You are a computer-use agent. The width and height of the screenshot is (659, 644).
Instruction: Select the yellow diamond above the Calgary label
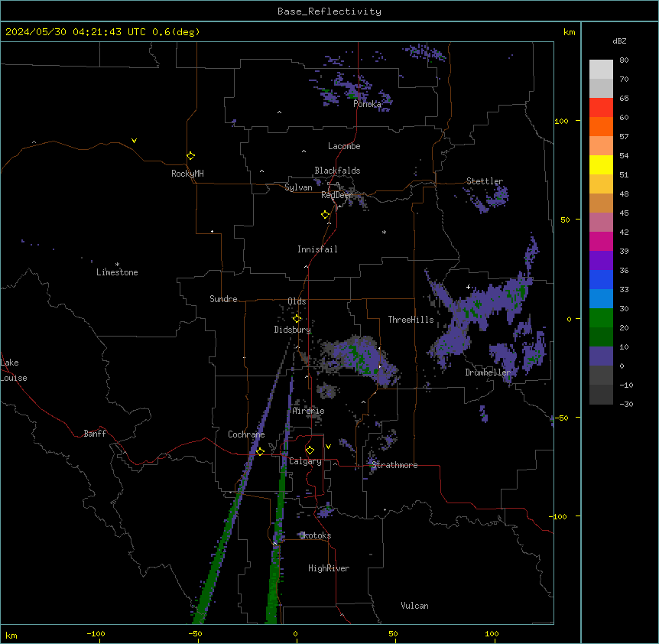coord(310,450)
